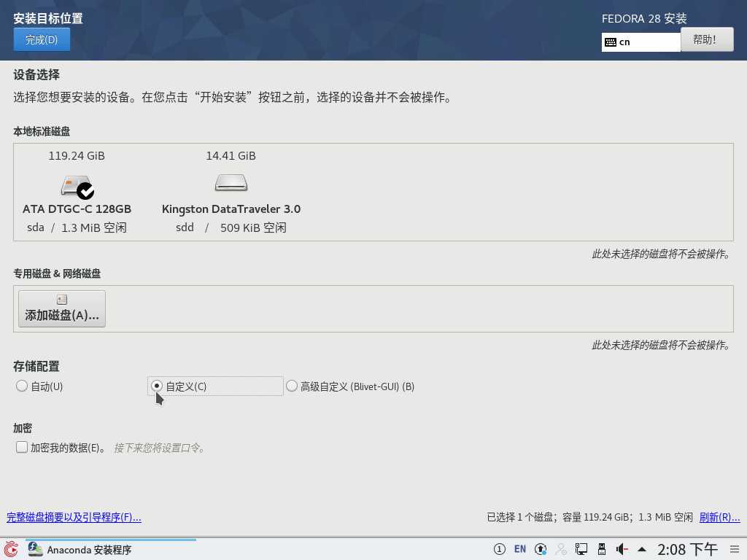Screen dimensions: 747x560
Task: Enable 加密我的数据(E) encryption checkbox
Action: pos(21,447)
